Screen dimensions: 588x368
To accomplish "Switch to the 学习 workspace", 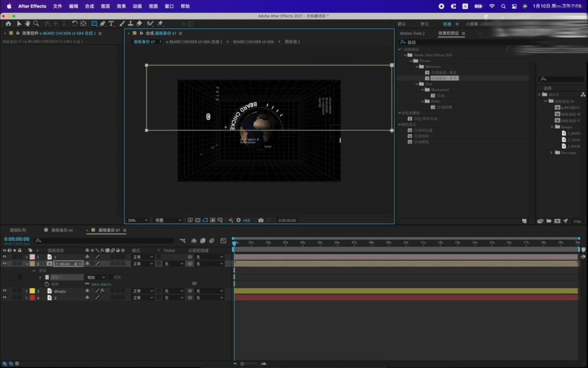I will coord(424,24).
